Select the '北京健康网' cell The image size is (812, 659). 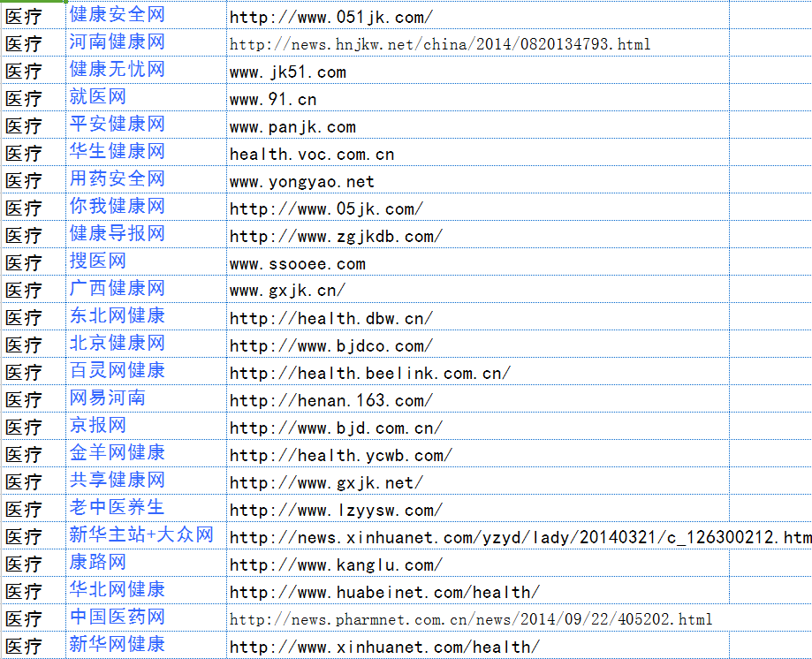coord(146,344)
